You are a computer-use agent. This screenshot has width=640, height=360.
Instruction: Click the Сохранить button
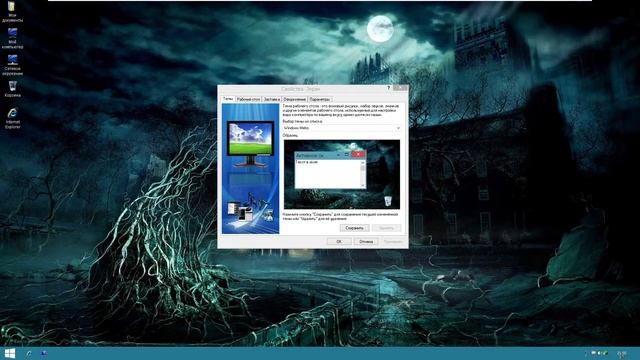354,228
